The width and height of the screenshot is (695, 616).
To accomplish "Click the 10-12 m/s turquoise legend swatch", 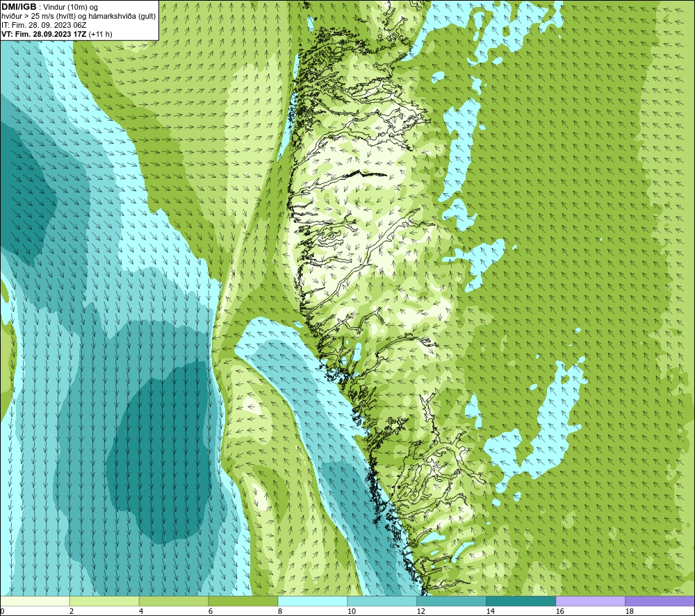I will click(382, 601).
